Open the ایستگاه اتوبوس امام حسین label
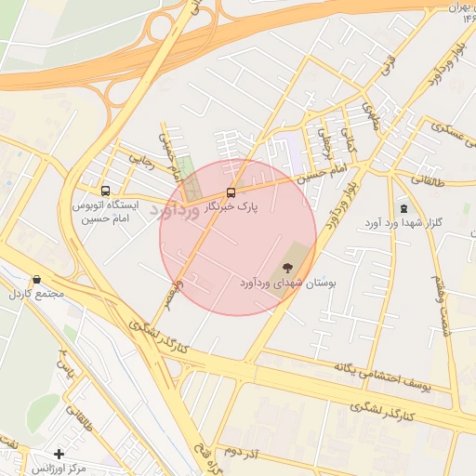The width and height of the screenshot is (476, 476). tap(105, 212)
